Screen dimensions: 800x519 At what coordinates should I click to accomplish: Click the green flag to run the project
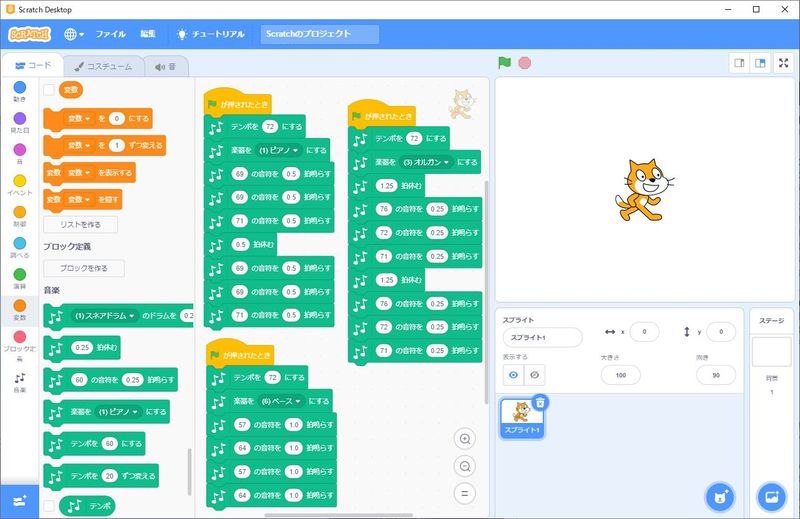[505, 63]
